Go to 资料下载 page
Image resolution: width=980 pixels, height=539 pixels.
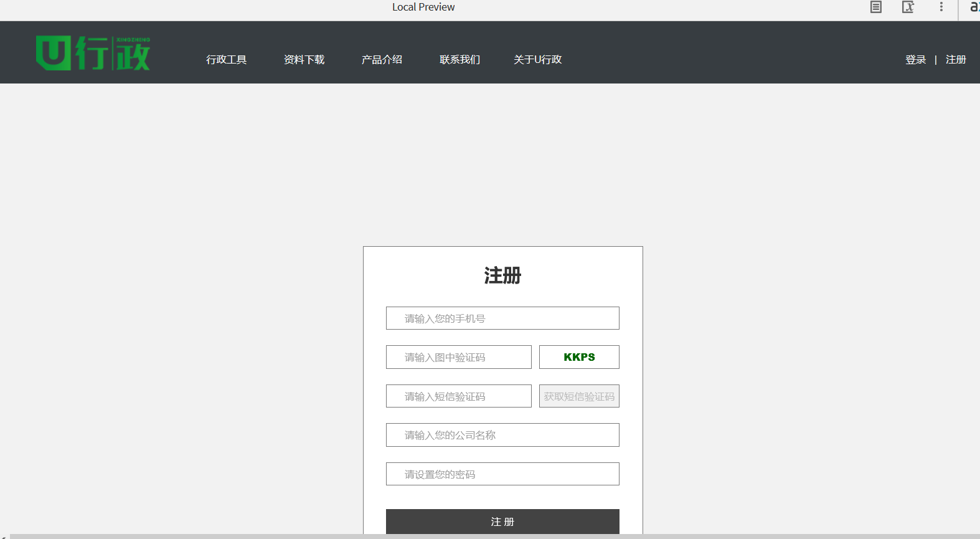304,60
